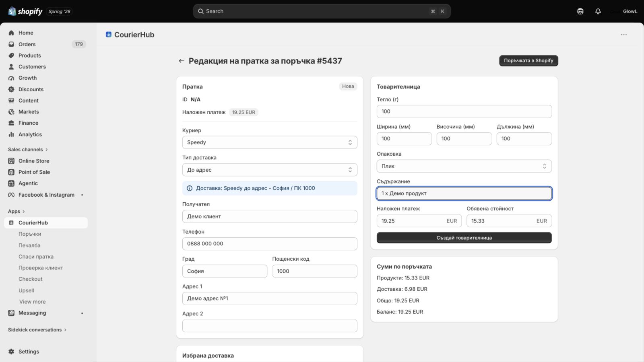Click the Обявена стойност field
This screenshot has height=362, width=644.
[x=509, y=221]
